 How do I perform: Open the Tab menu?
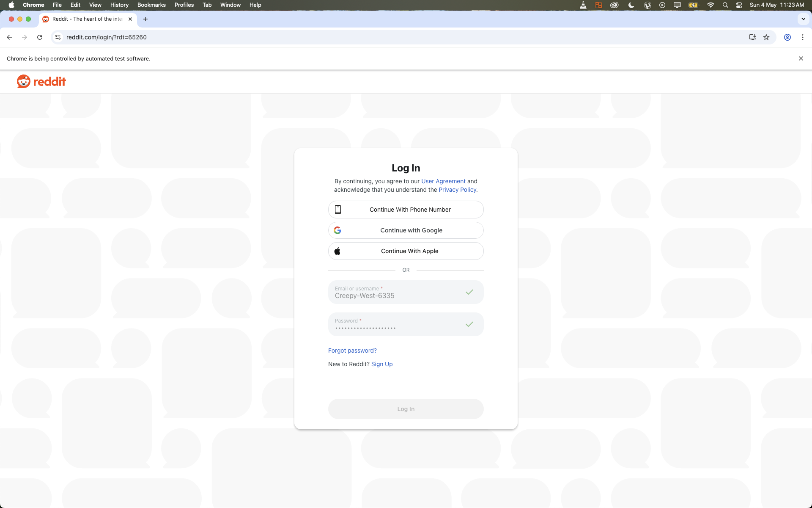tap(207, 5)
